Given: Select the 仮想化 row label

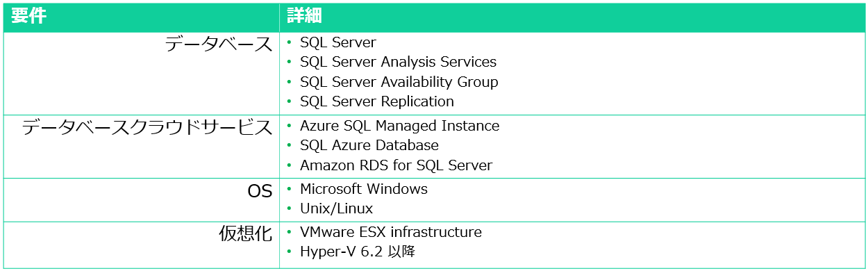Looking at the screenshot, I should [x=246, y=234].
